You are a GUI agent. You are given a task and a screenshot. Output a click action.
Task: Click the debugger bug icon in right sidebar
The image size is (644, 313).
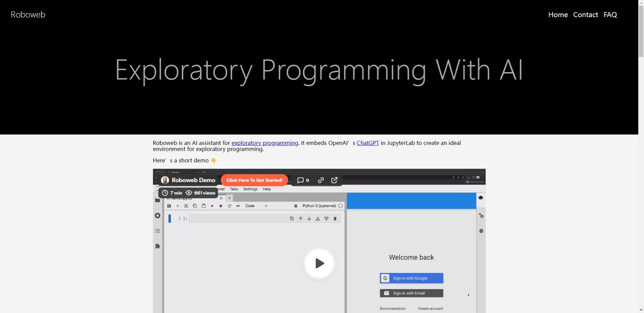[x=481, y=231]
